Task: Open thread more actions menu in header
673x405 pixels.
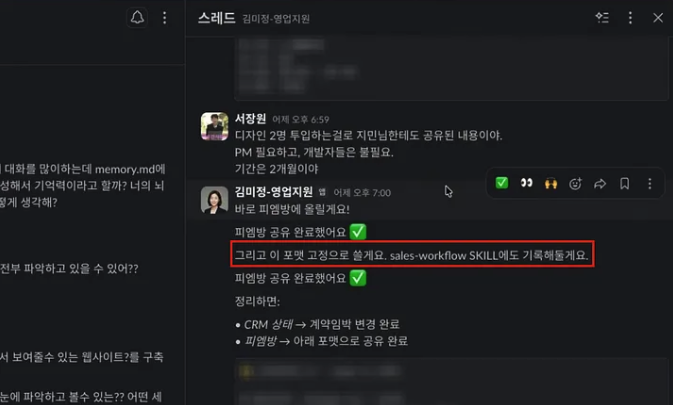Action: pos(630,18)
